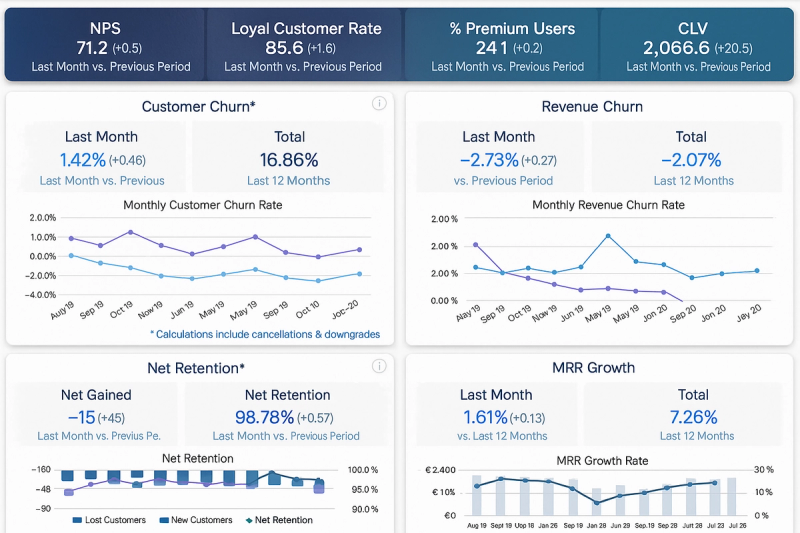800x533 pixels.
Task: Click the (+45) Net Gained change
Action: tap(111, 418)
